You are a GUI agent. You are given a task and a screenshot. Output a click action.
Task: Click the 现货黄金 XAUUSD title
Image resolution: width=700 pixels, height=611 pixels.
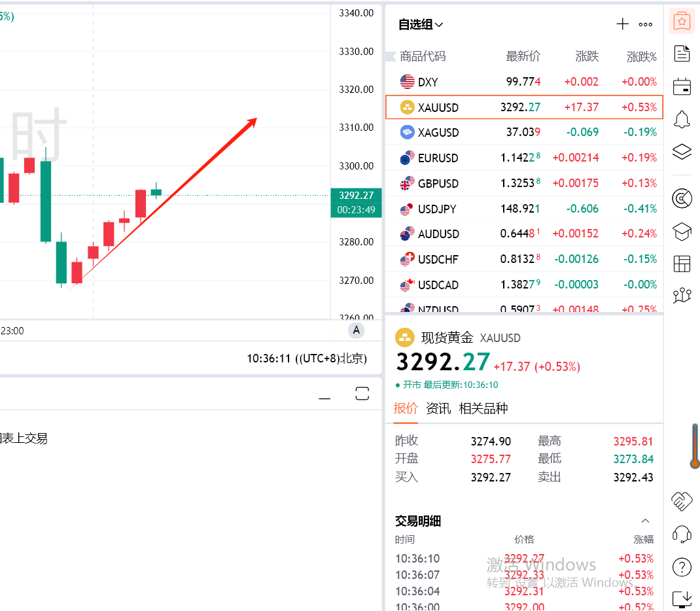pos(470,338)
